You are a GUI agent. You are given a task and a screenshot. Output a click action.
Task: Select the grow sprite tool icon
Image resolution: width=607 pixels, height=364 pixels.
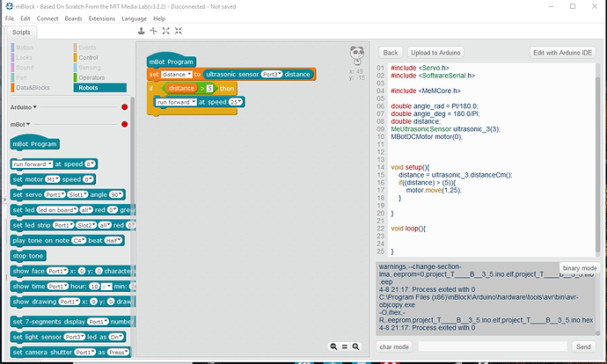coord(166,31)
